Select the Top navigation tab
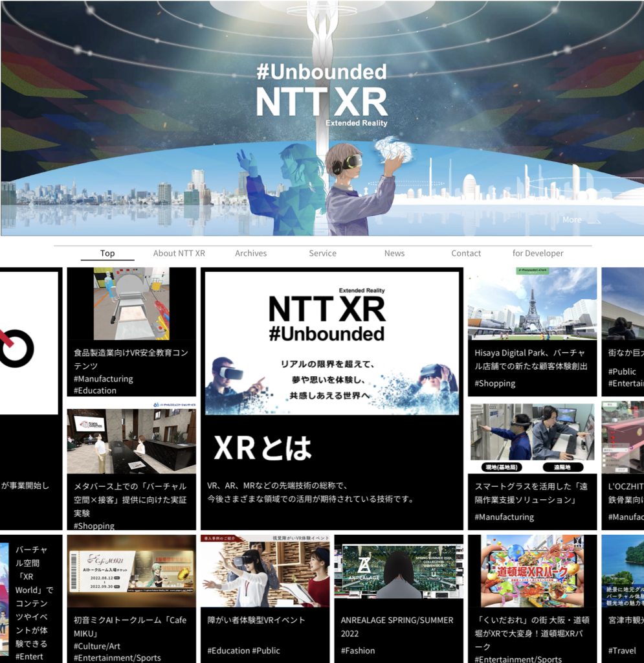 pyautogui.click(x=107, y=253)
